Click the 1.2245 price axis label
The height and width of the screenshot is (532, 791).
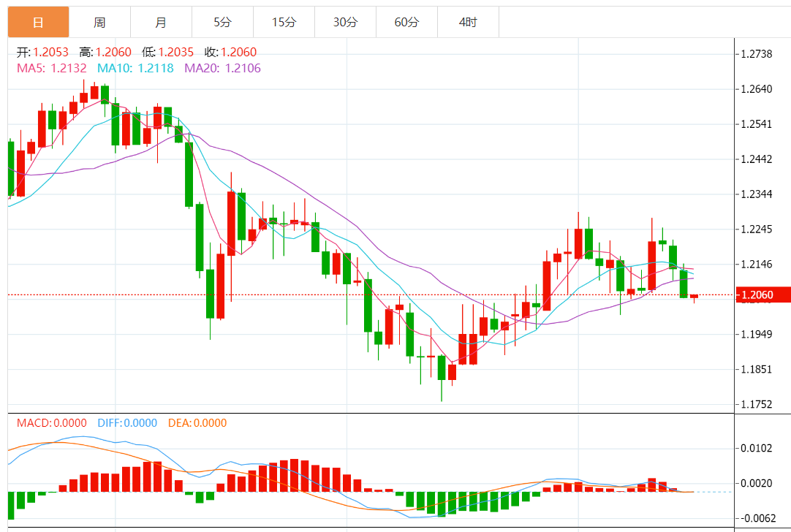coord(756,229)
